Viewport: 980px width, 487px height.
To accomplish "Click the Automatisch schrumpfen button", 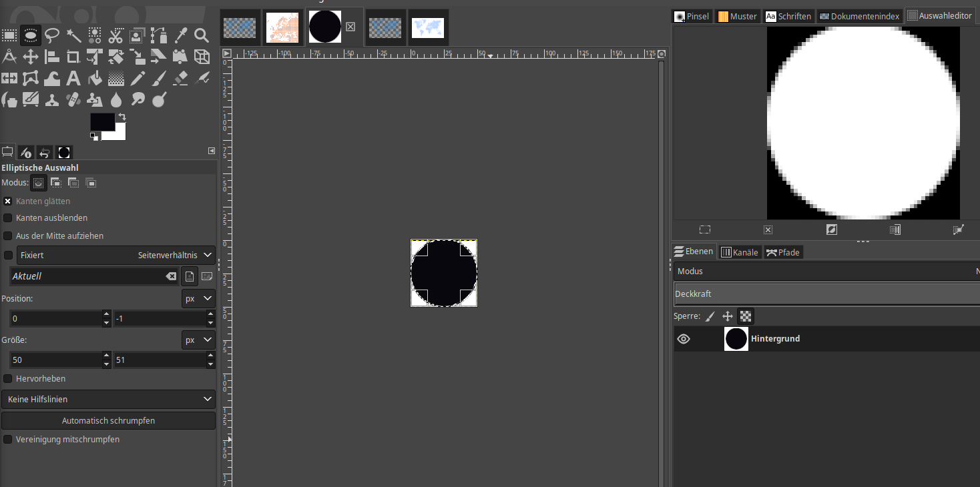I will point(108,421).
